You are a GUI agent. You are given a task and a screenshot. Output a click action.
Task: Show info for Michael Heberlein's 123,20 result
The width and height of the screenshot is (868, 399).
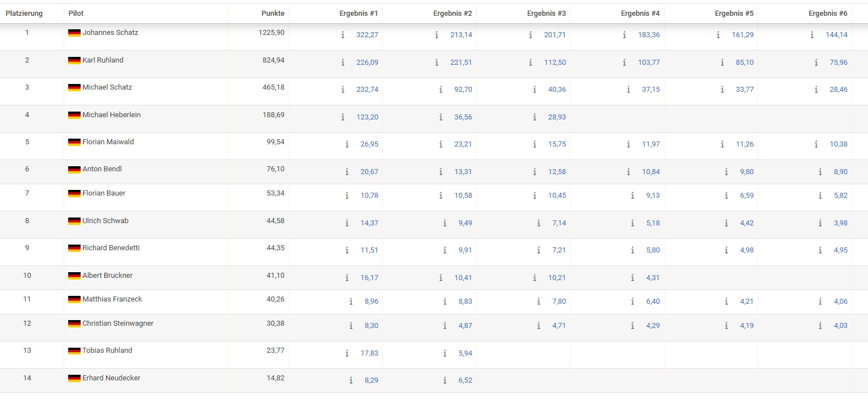(343, 117)
